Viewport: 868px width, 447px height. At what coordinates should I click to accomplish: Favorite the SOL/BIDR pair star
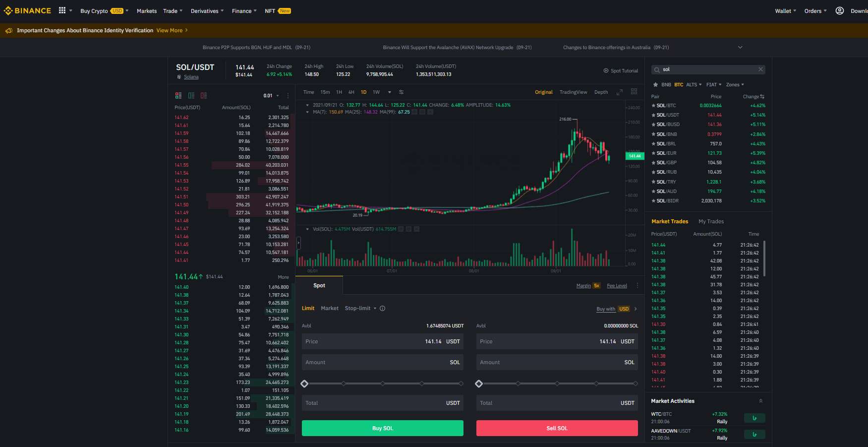click(x=653, y=201)
